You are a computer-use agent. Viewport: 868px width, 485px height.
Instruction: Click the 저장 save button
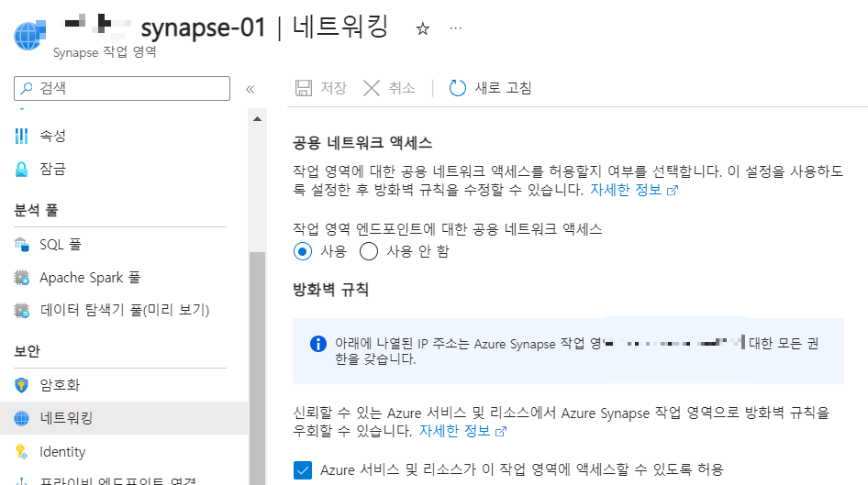click(321, 88)
